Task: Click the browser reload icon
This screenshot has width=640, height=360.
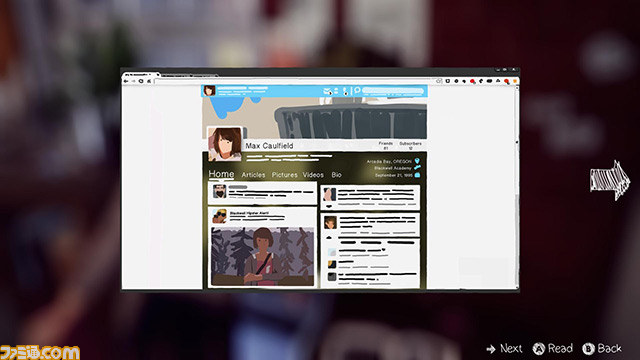Action: coord(141,81)
